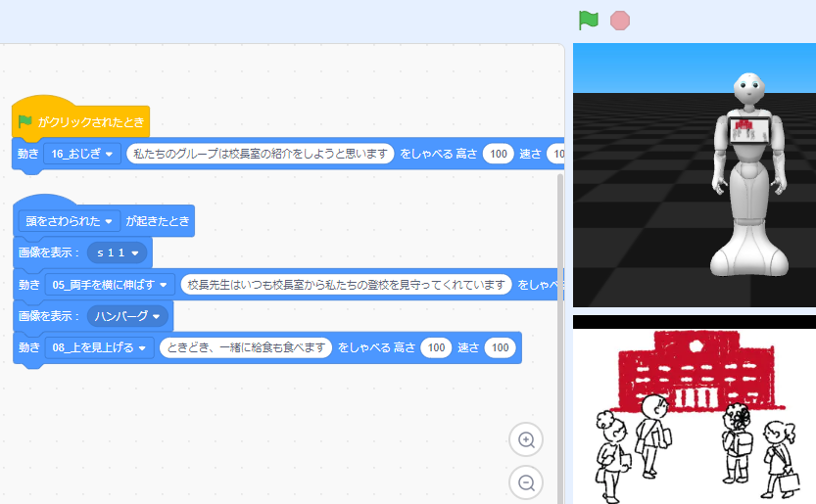Click '動き' label on the 両手を横に伸ばす block

tap(29, 285)
